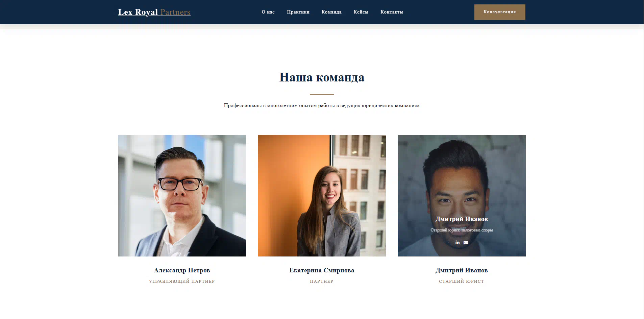Go to the Lex Royal Partners logo
This screenshot has width=644, height=319.
[x=154, y=12]
